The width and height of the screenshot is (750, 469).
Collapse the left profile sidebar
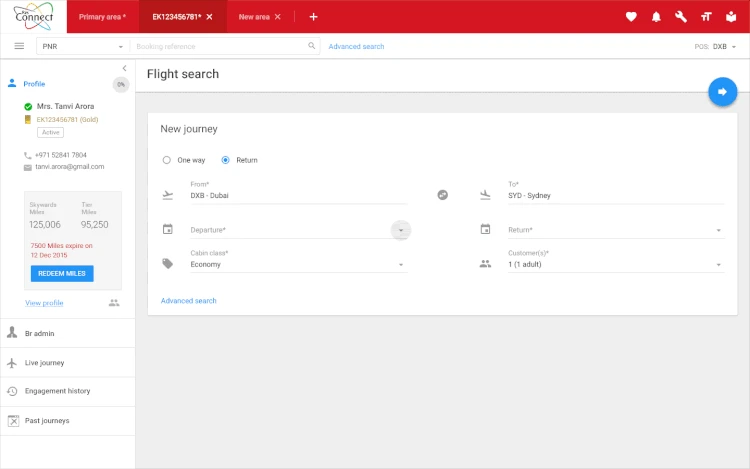pyautogui.click(x=124, y=68)
